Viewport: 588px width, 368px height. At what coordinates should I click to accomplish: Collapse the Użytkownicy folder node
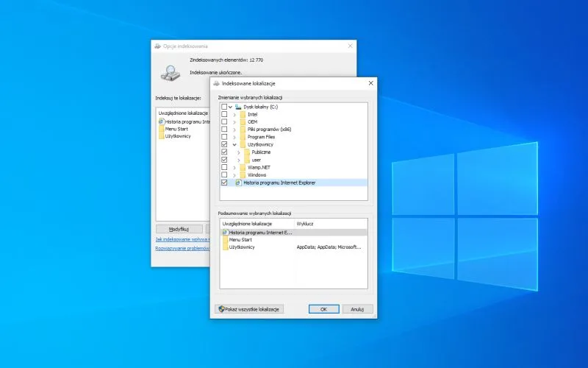tap(234, 144)
